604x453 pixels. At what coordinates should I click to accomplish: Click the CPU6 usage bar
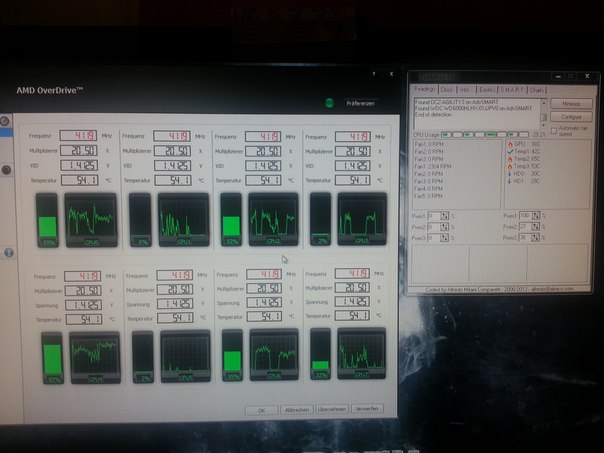coord(232,356)
